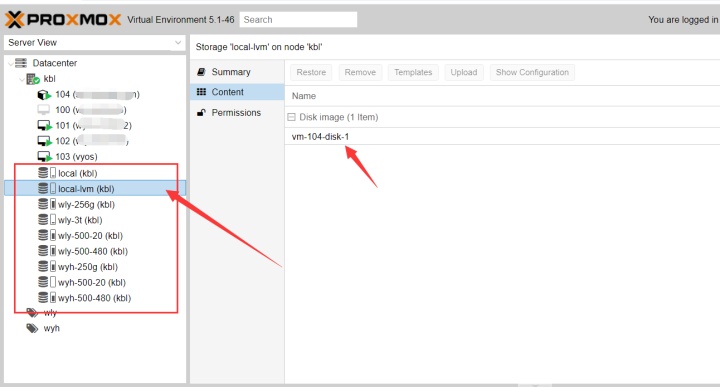Collapse the Disk image group

(291, 118)
